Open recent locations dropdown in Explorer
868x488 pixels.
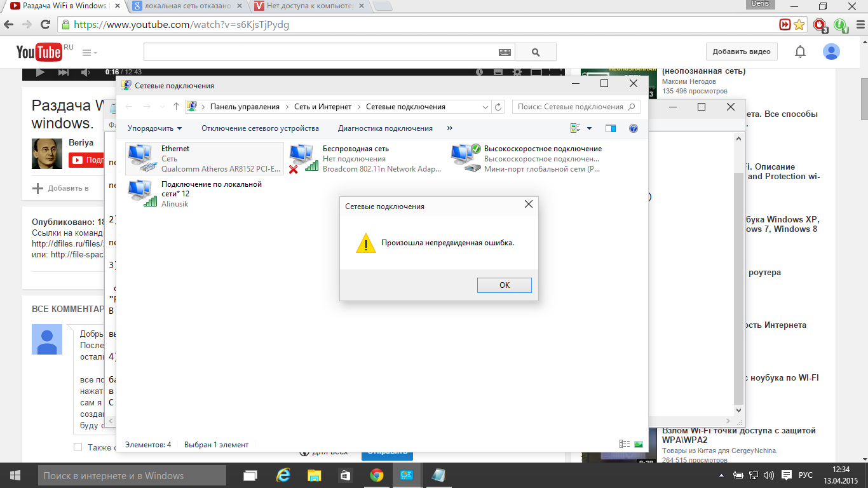click(161, 107)
